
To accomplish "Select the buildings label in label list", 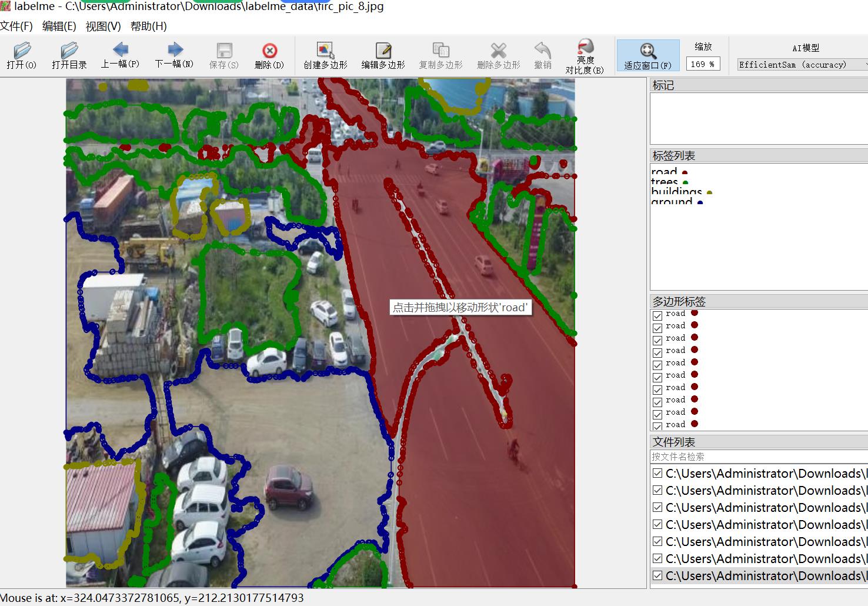I will click(676, 192).
